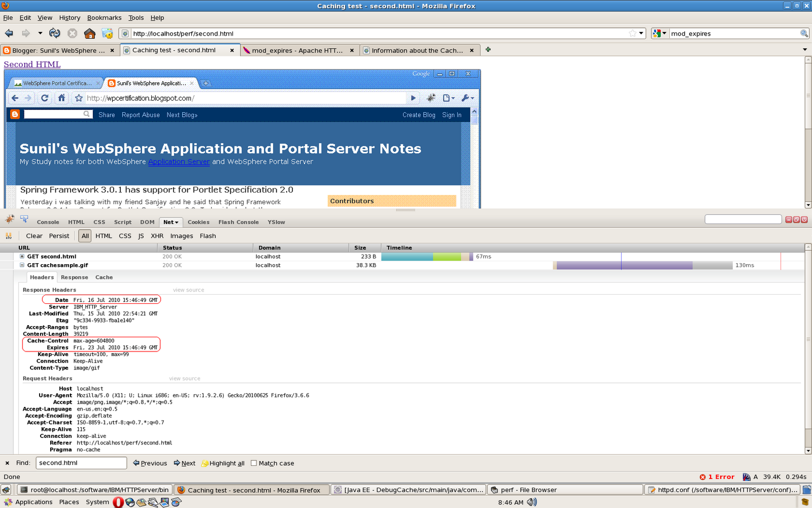Click the XHR breakpoints icon in Firebug
This screenshot has width=812, height=508.
[x=9, y=236]
